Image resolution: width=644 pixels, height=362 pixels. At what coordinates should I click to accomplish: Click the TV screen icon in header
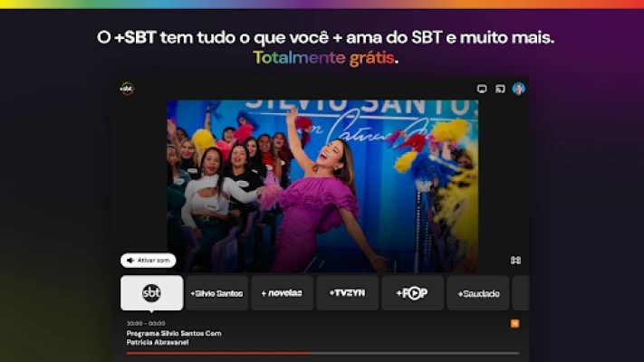point(482,89)
